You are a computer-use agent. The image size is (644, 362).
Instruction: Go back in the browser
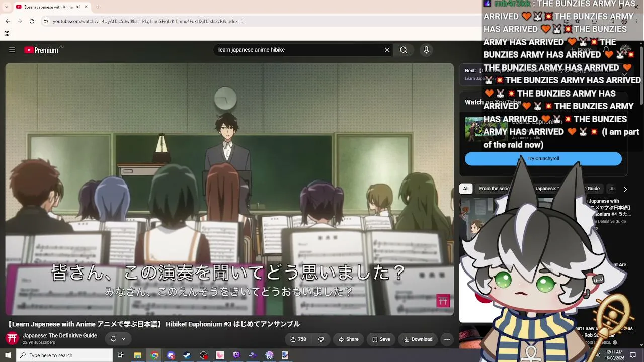tap(8, 21)
